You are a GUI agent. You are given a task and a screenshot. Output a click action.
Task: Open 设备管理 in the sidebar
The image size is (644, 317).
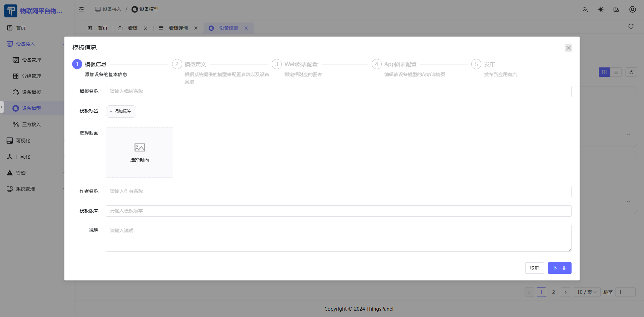[x=32, y=60]
